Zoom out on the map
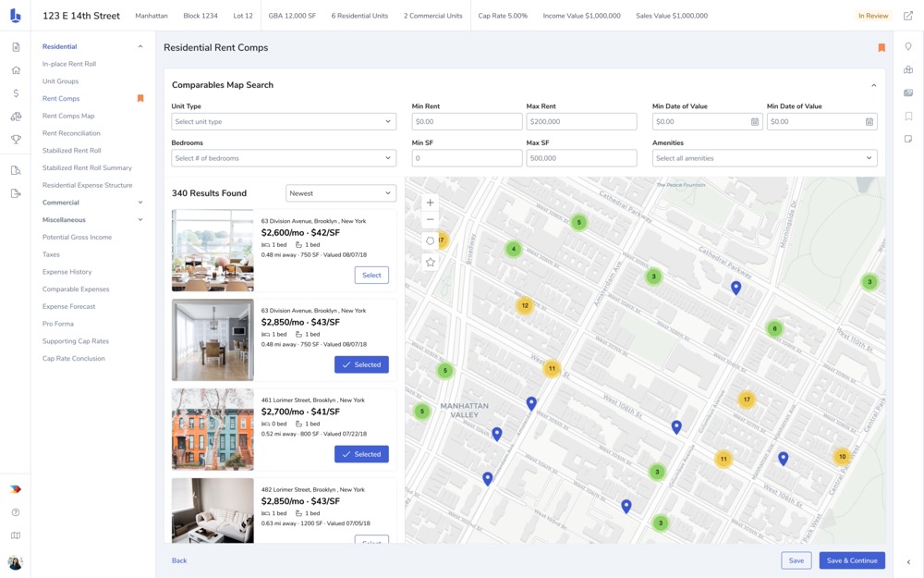This screenshot has width=924, height=578. [x=430, y=220]
